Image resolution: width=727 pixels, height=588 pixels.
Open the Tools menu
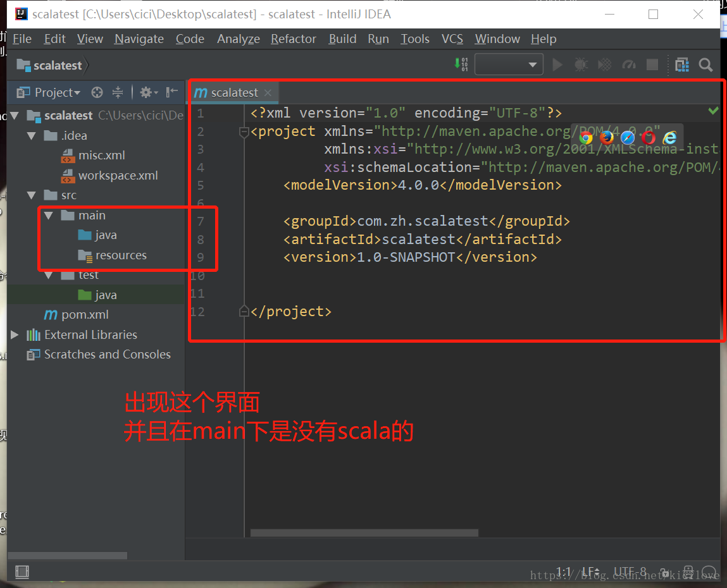415,39
